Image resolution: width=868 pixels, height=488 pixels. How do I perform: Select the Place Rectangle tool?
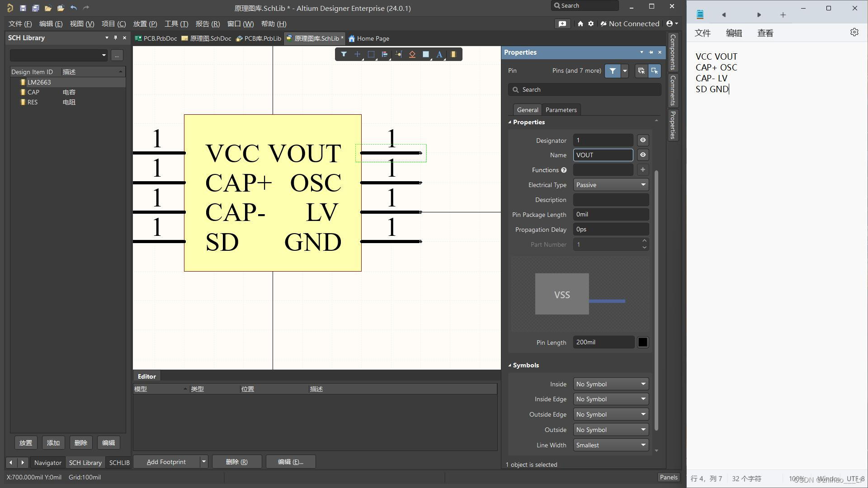(425, 54)
